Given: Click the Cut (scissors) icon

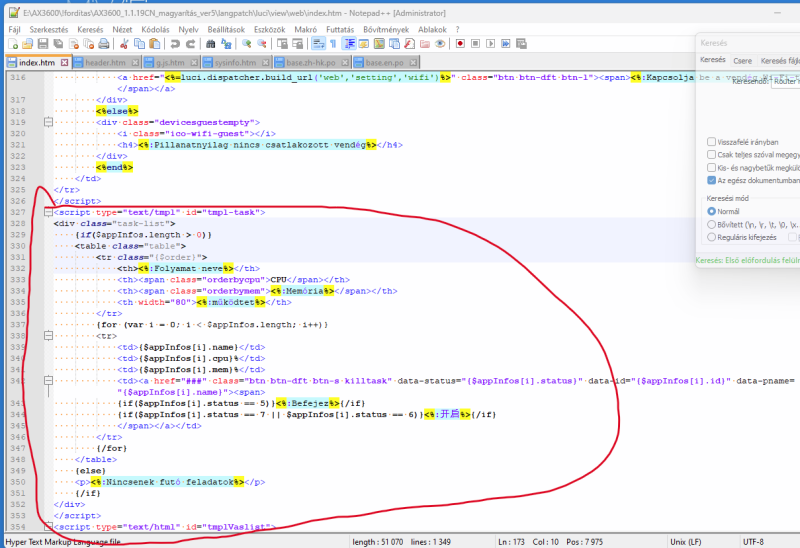Looking at the screenshot, I should [x=123, y=44].
